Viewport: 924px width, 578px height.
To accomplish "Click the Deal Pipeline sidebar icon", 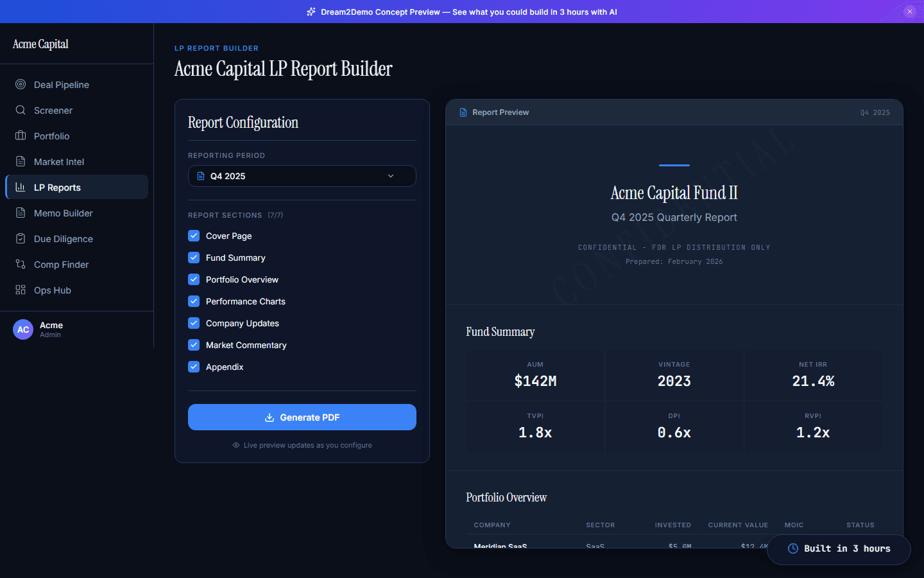I will coord(20,84).
